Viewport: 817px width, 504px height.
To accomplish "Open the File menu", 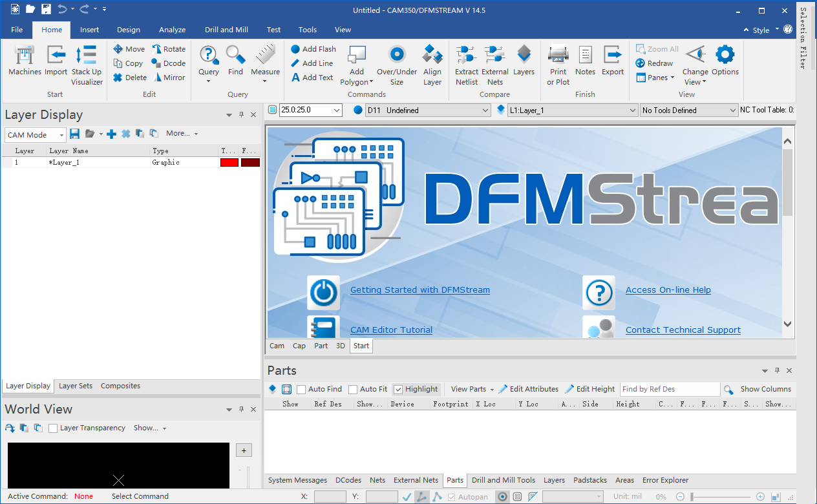I will point(17,30).
